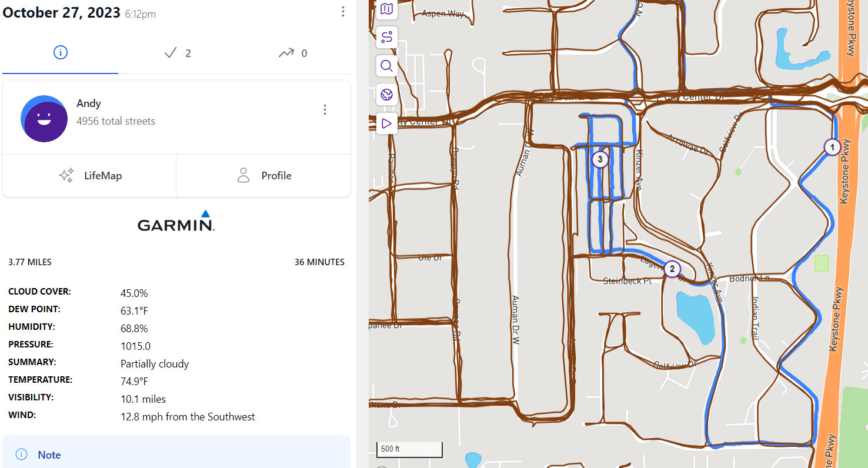The width and height of the screenshot is (868, 468).
Task: Open the activity three-dot menu beside date
Action: coord(343,12)
